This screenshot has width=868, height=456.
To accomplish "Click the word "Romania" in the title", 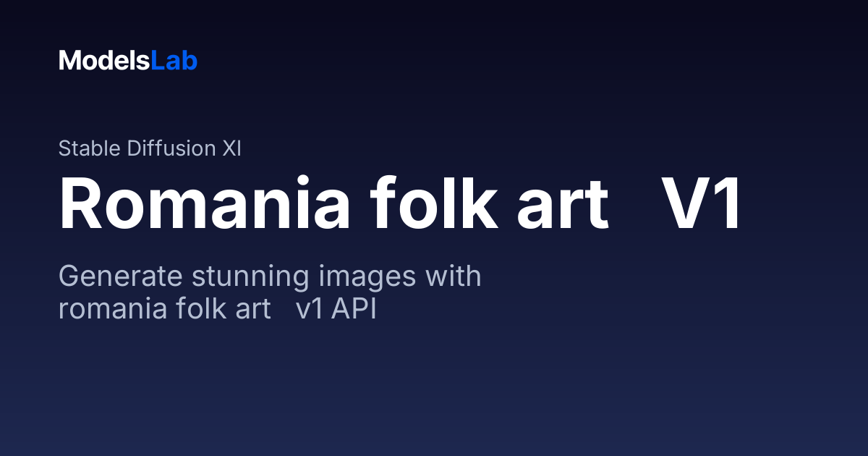I will point(205,206).
